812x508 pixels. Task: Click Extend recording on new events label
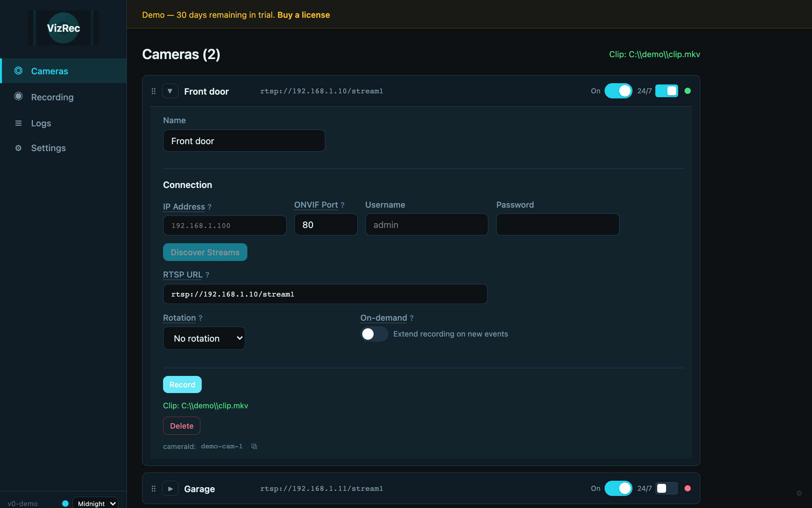tap(451, 334)
